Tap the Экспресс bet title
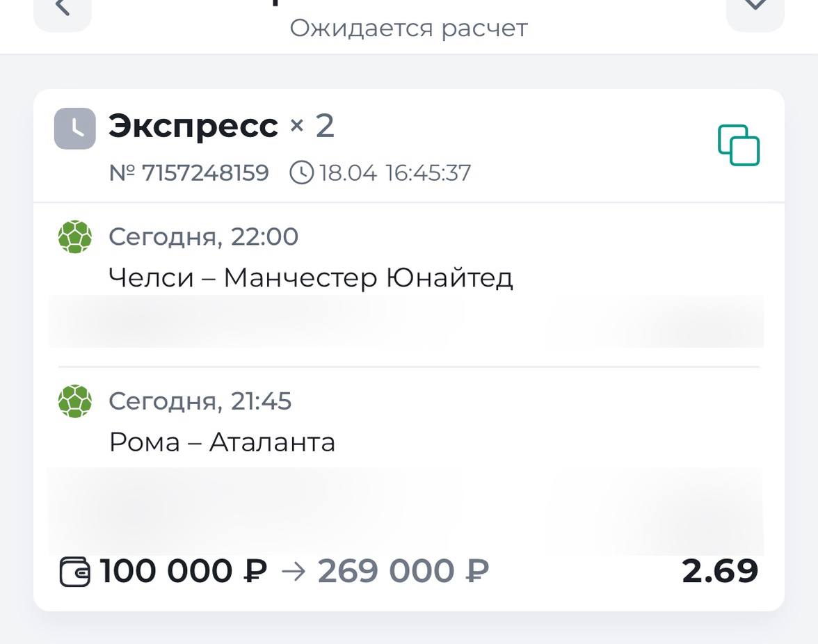818x644 pixels. [193, 127]
